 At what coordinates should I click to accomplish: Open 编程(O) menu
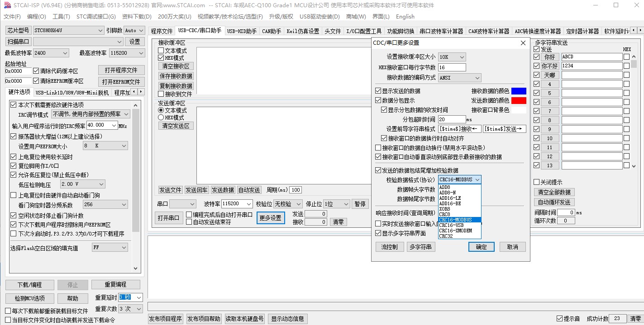[37, 17]
